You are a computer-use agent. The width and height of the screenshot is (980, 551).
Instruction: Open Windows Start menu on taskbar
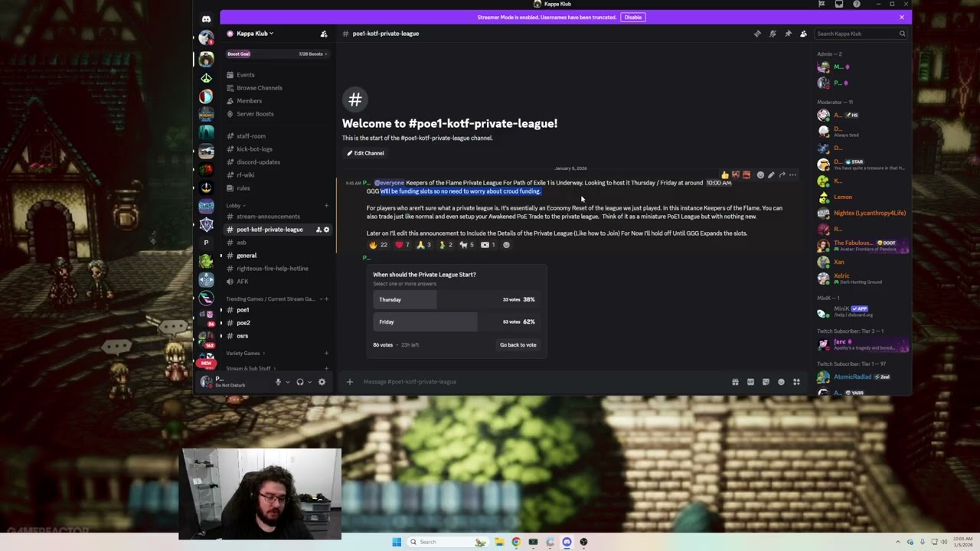click(397, 542)
